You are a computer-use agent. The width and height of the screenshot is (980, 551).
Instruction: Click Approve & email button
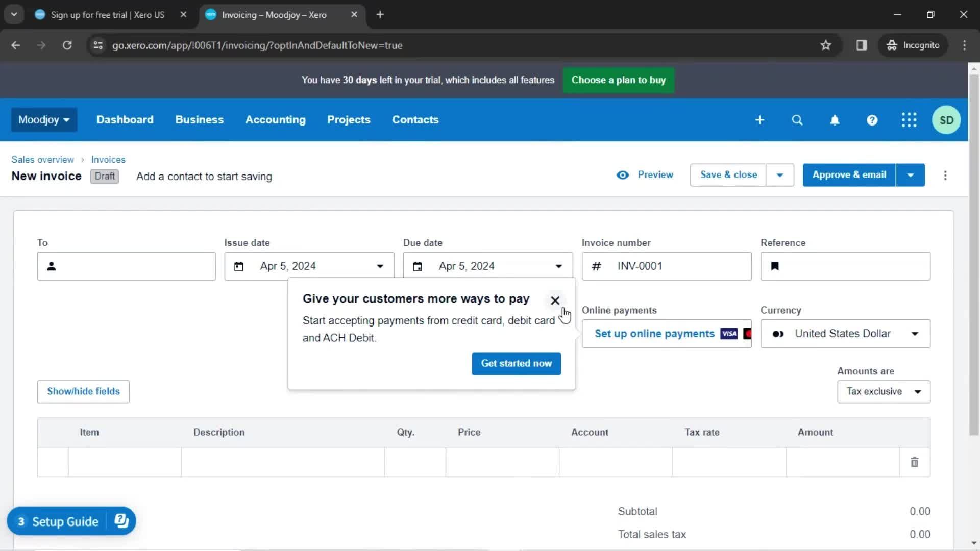coord(849,175)
